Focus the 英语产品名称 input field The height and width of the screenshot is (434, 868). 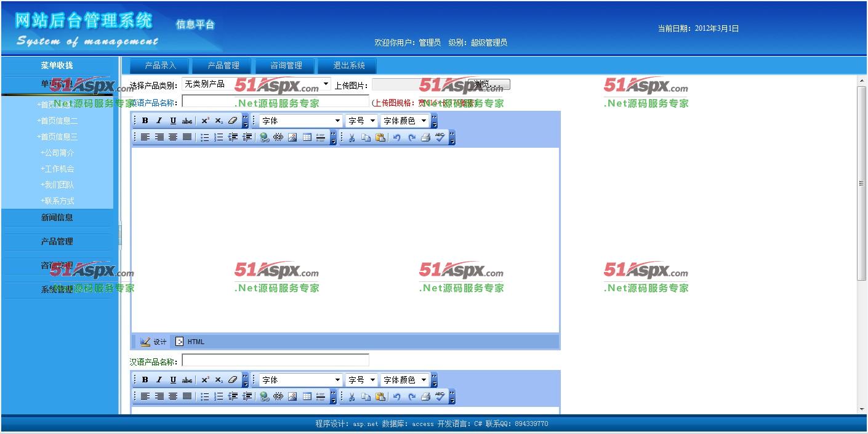pos(275,102)
